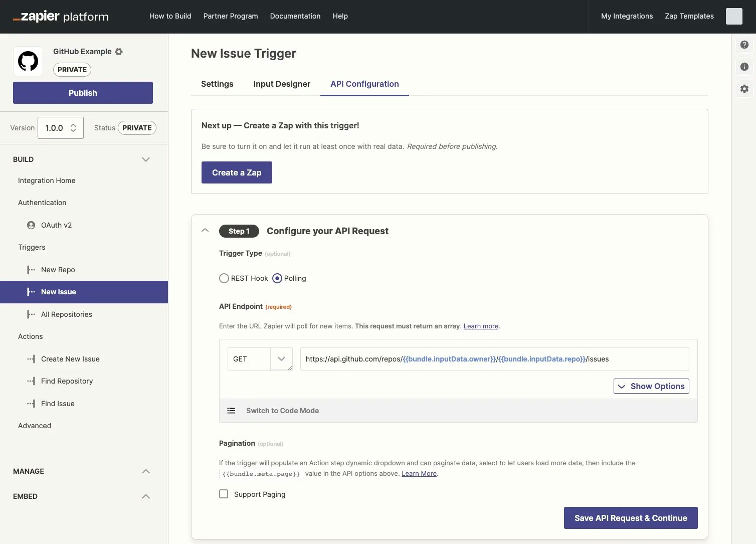756x544 pixels.
Task: Click the GitHub Example app name
Action: click(82, 52)
